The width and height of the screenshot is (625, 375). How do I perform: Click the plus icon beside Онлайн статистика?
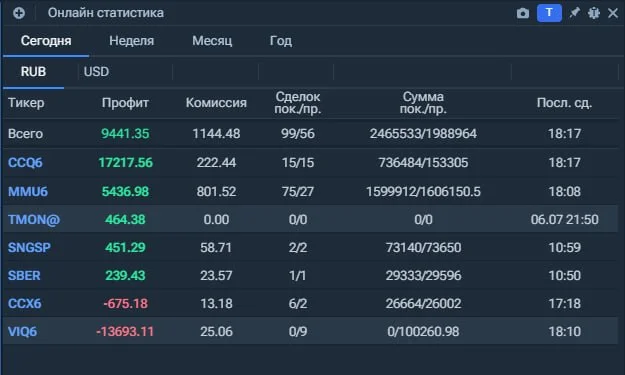tap(19, 13)
